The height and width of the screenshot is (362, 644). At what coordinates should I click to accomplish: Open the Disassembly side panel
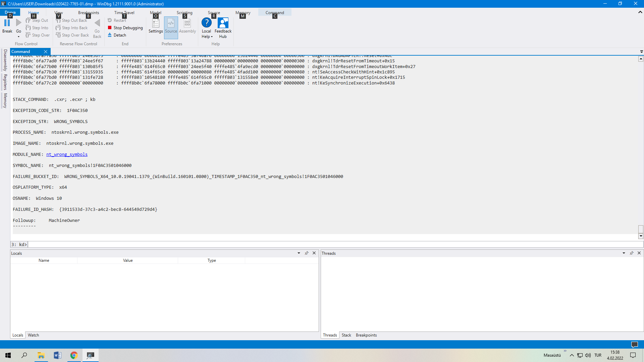[5, 60]
